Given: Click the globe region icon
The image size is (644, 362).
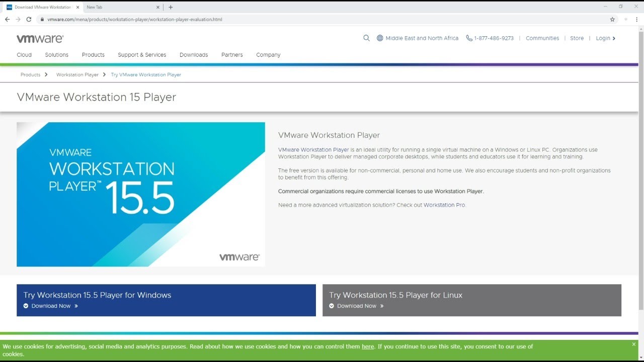Looking at the screenshot, I should [380, 38].
